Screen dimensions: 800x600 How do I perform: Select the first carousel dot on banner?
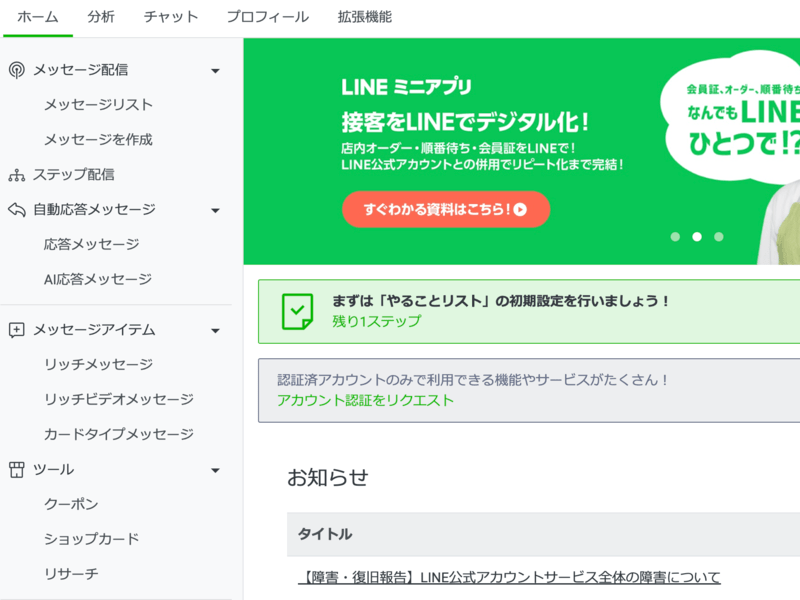[x=675, y=237]
